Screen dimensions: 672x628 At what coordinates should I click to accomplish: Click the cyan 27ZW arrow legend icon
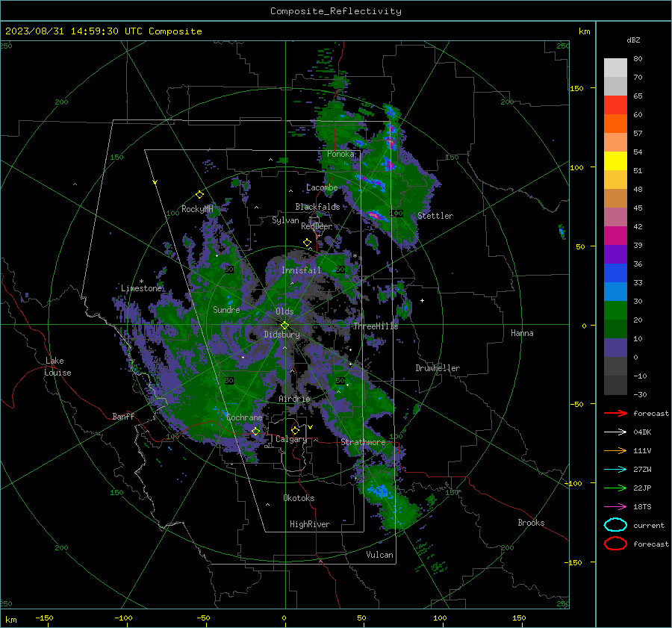point(615,470)
